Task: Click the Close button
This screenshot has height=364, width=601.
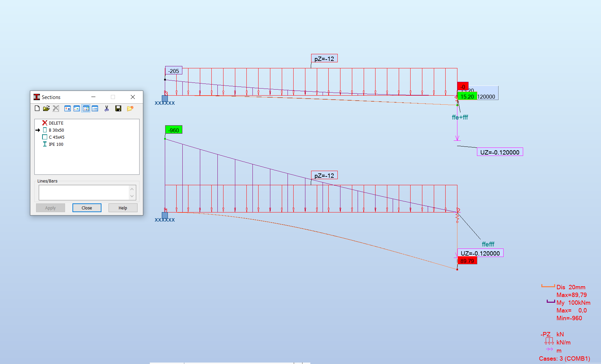Action: pyautogui.click(x=87, y=207)
